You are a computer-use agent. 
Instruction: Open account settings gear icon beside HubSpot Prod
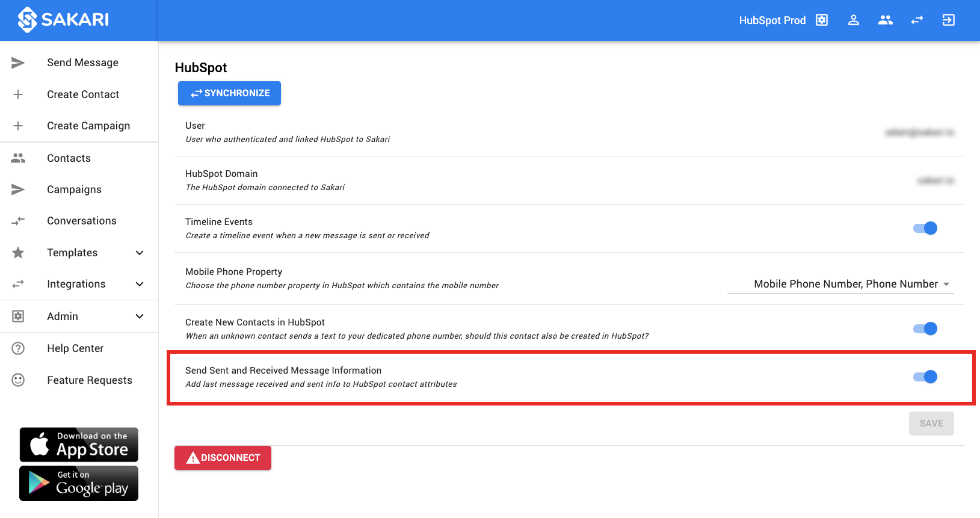tap(822, 20)
